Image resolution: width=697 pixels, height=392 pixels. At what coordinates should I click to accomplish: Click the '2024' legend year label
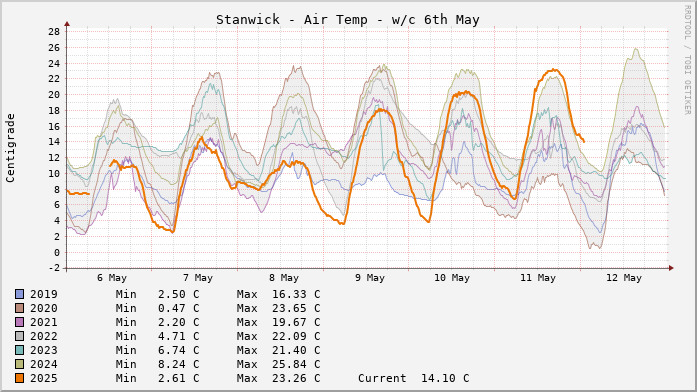click(x=44, y=364)
